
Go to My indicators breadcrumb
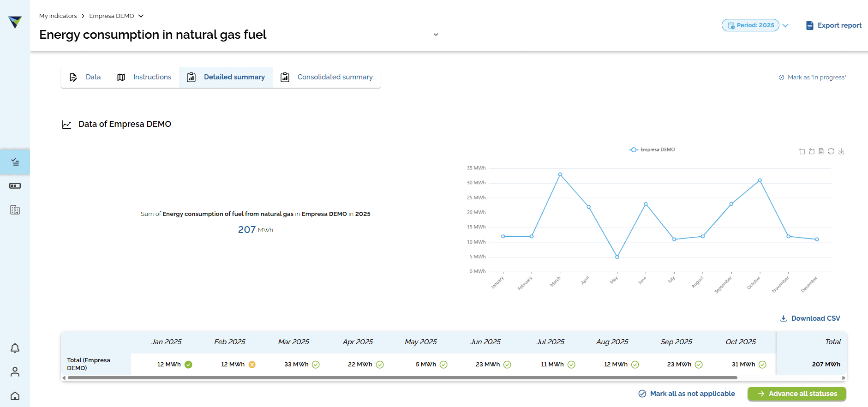coord(58,16)
